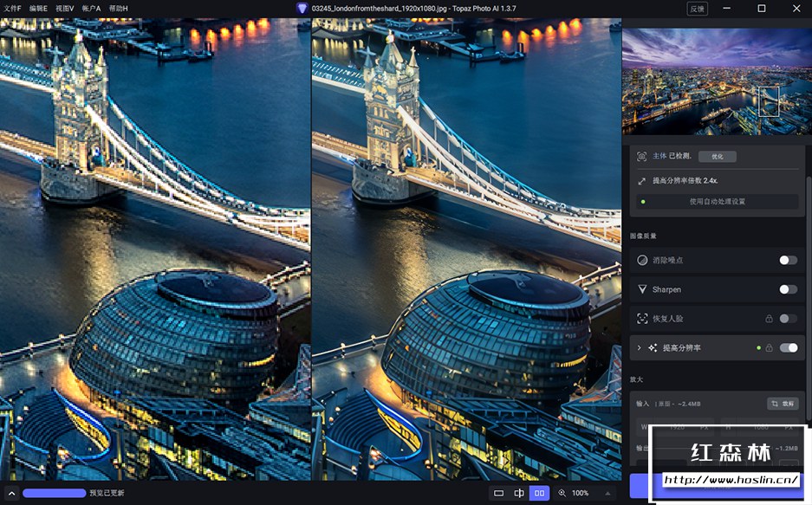The width and height of the screenshot is (812, 505).
Task: Select the side-by-side view icon
Action: tap(539, 493)
